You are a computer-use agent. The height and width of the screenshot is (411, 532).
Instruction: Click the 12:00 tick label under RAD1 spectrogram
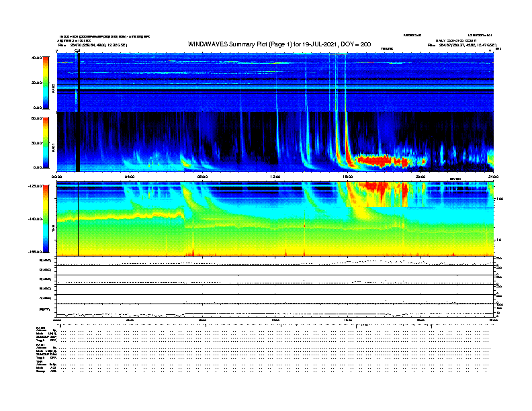[275, 177]
